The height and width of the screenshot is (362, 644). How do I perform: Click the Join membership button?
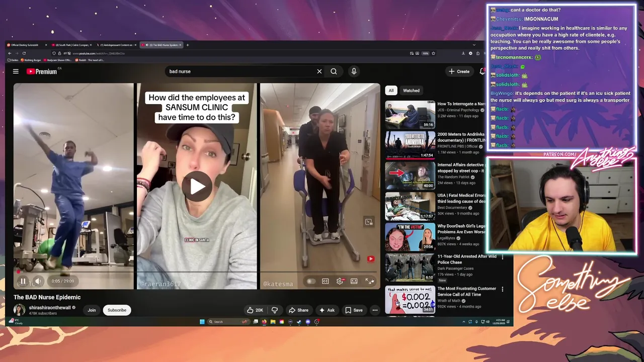(92, 310)
